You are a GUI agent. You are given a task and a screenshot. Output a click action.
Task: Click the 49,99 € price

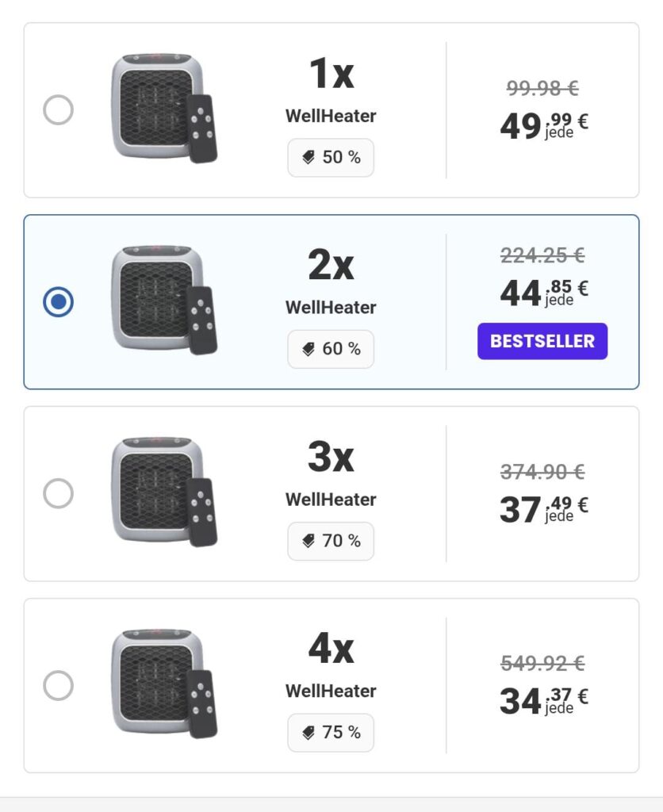543,125
